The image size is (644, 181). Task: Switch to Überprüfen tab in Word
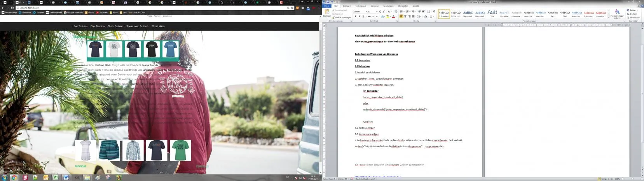coord(403,6)
